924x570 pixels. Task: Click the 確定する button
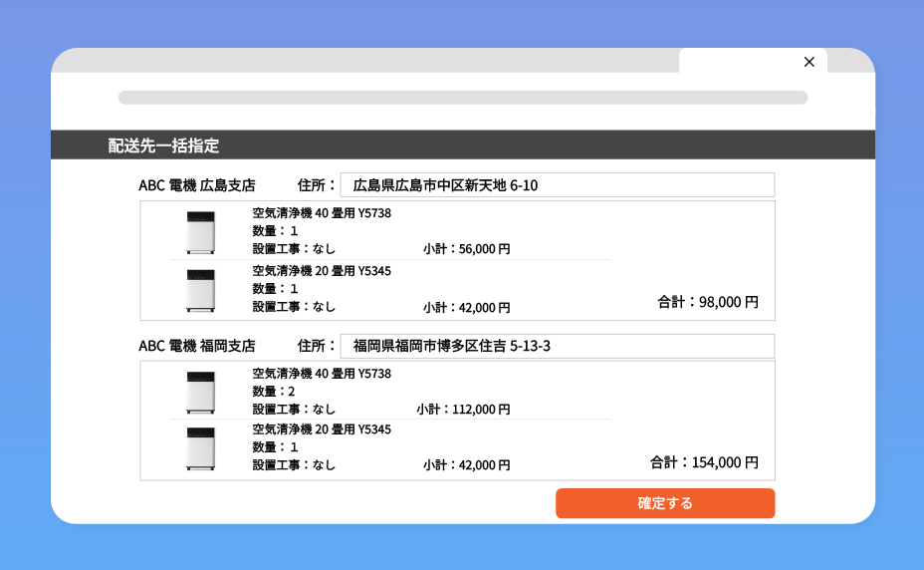[664, 503]
